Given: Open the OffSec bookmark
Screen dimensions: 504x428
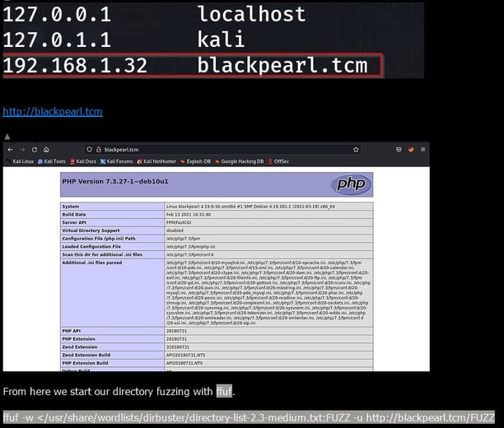Looking at the screenshot, I should [x=278, y=161].
